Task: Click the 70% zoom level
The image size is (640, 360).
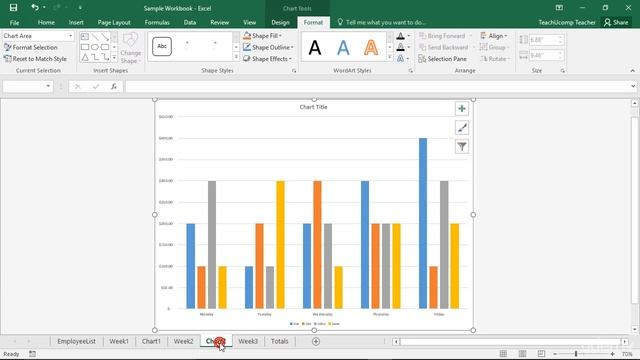Action: point(627,354)
